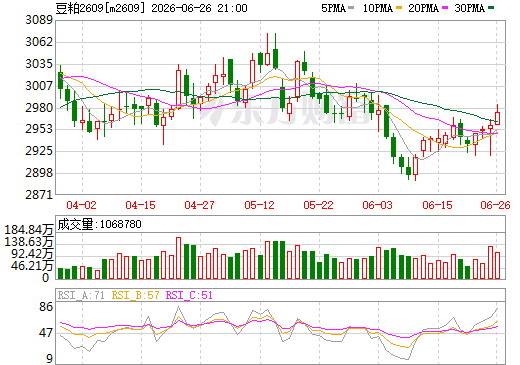Click the 30PMA legend label

(469, 8)
